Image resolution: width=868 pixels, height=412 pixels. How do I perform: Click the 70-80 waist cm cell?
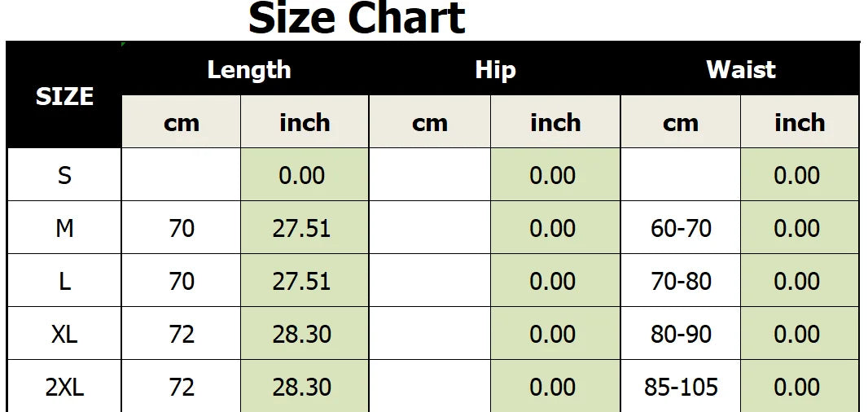tap(681, 281)
